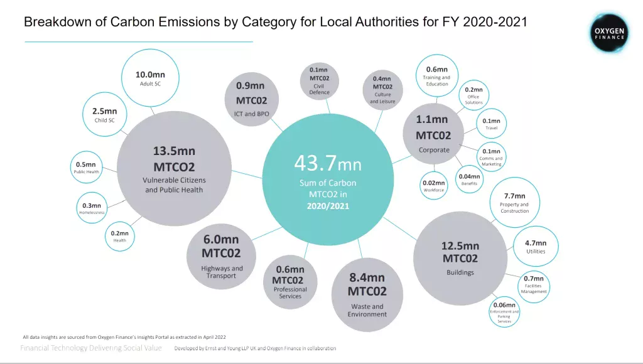Viewport: 643px width, 364px height.
Task: Click the 0.6mn Training and Education bubble
Action: (x=437, y=76)
